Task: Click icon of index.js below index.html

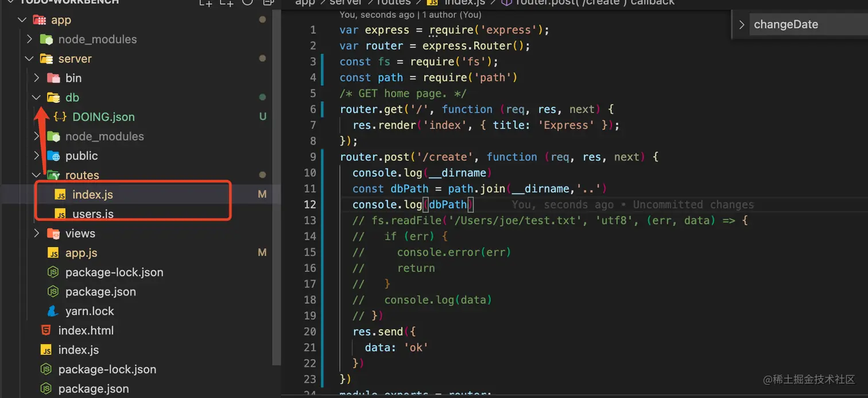Action: [x=46, y=350]
